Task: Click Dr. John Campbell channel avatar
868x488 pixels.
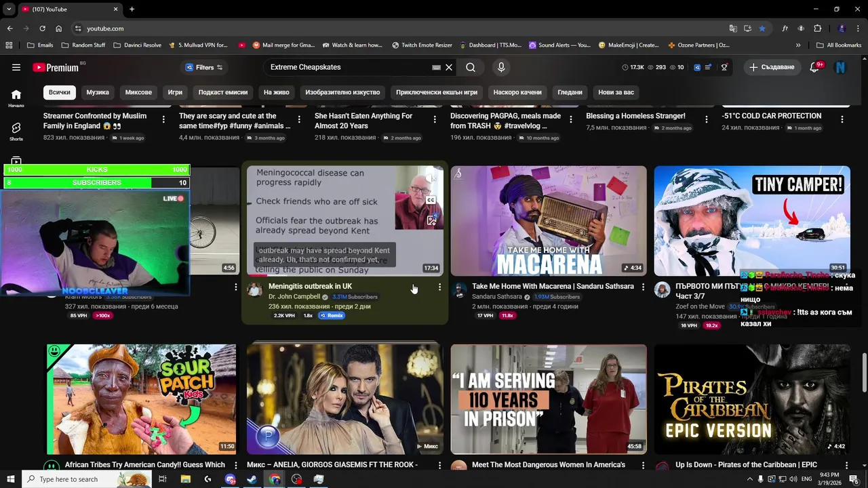Action: tap(255, 290)
